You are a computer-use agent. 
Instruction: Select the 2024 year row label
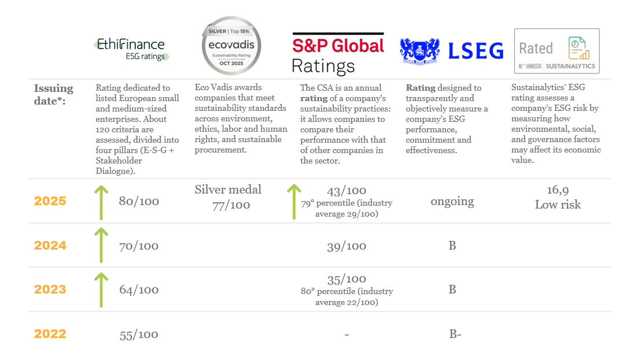(50, 246)
